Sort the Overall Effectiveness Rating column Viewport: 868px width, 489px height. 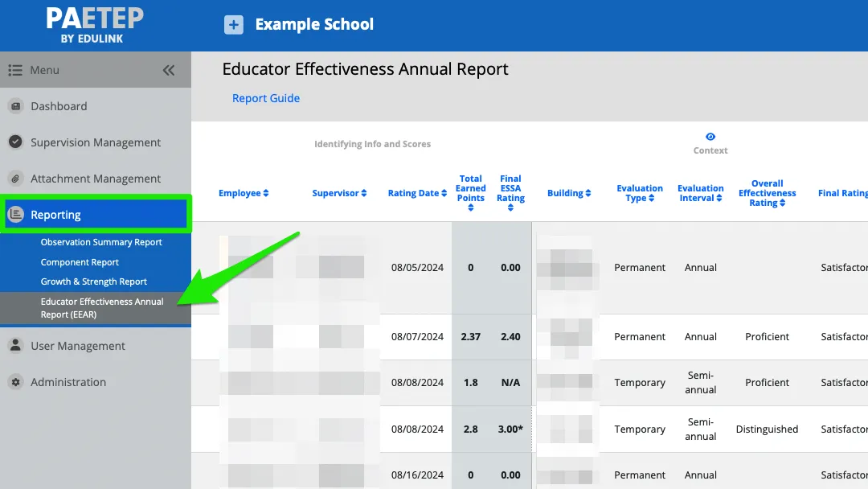pos(767,193)
